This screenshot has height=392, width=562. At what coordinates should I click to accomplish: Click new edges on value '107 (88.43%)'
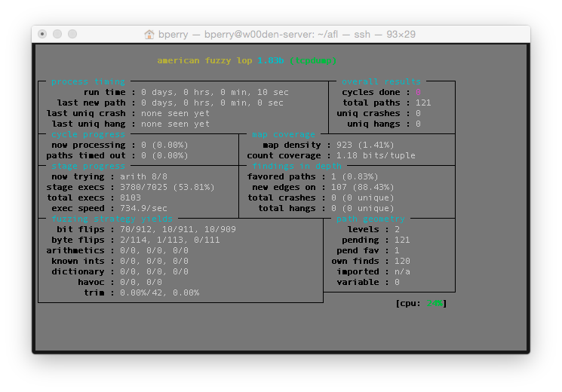pyautogui.click(x=362, y=187)
